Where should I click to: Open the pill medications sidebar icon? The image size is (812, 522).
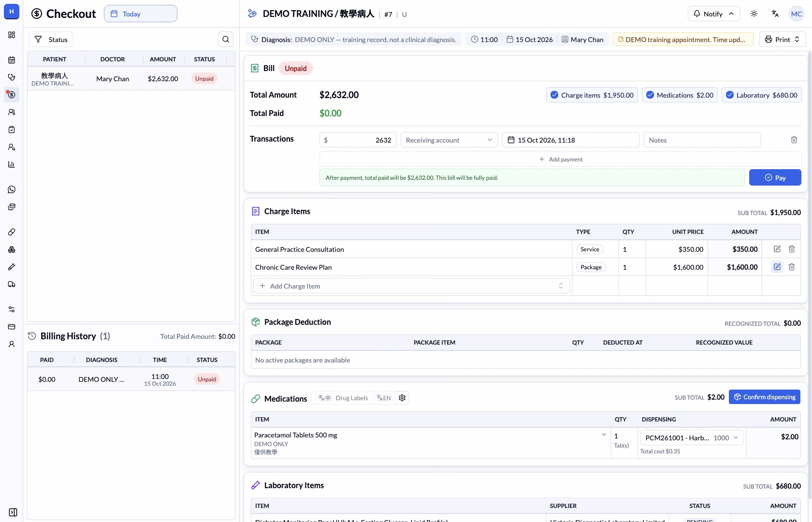pyautogui.click(x=12, y=232)
